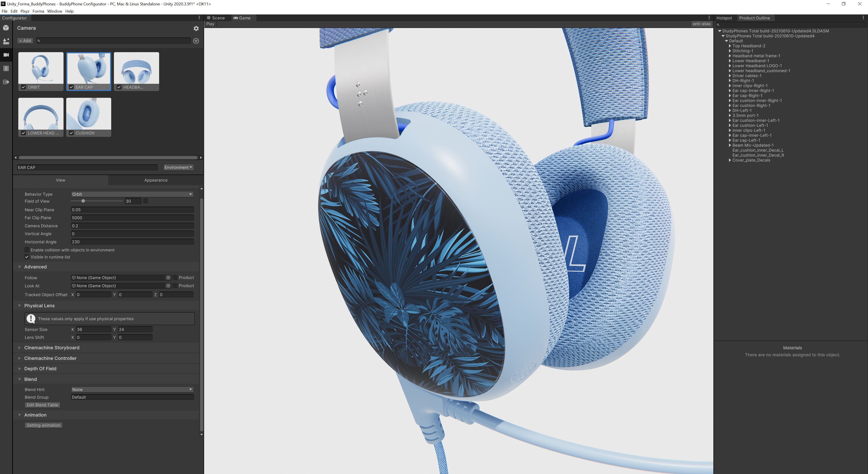
Task: Expand the Depth Of Field section
Action: coord(19,369)
